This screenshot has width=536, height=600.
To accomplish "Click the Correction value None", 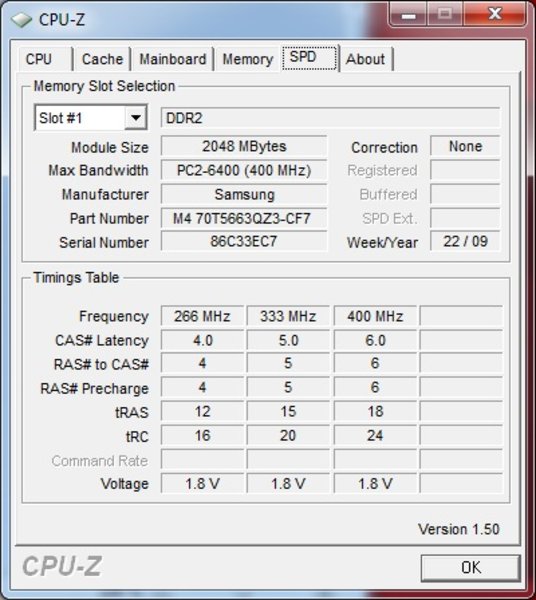I will tap(465, 146).
